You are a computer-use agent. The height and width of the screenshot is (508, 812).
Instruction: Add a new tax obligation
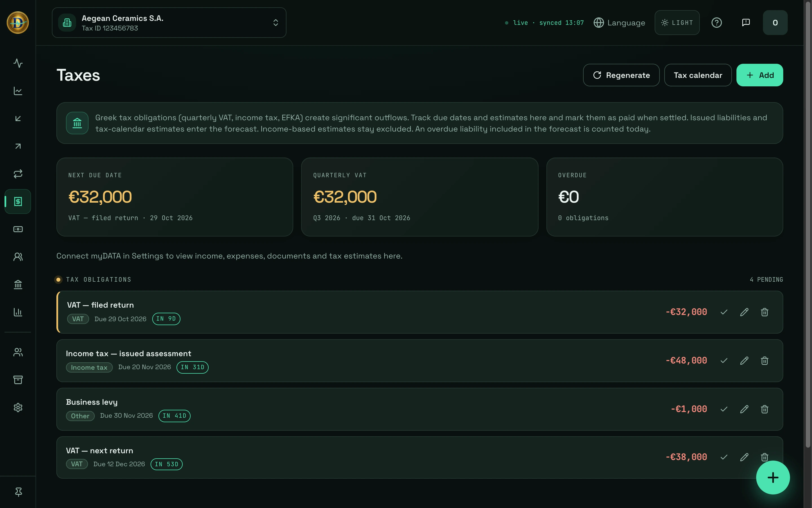(x=759, y=75)
